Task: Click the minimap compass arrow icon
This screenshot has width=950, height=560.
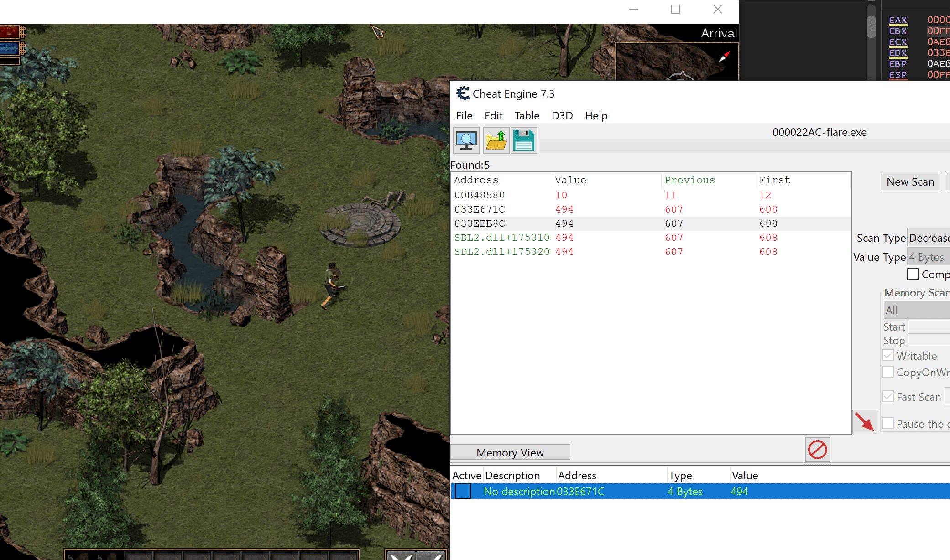Action: [x=725, y=57]
